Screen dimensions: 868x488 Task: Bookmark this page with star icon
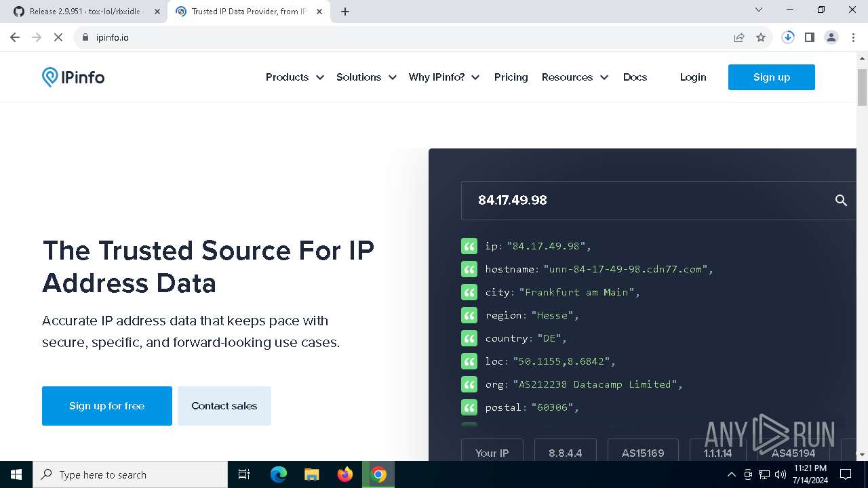(761, 37)
